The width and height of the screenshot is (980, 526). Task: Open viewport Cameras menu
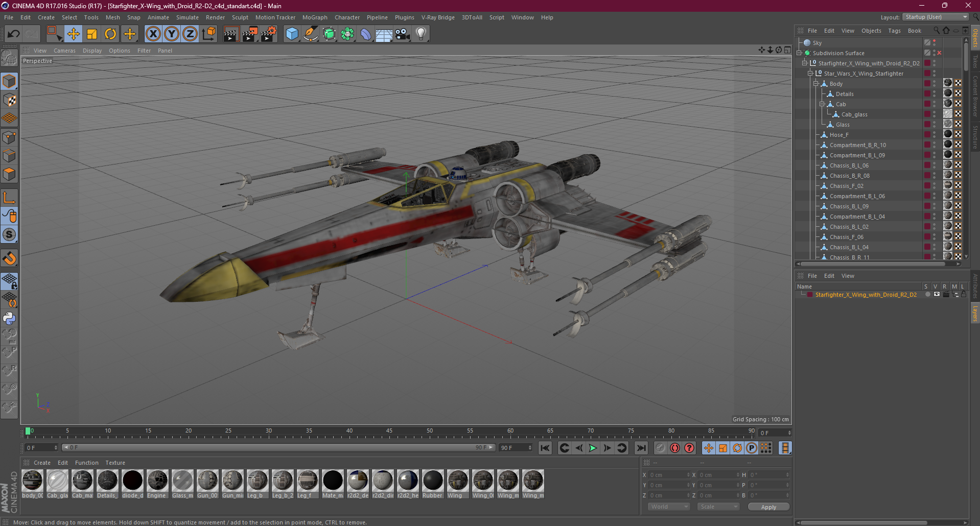click(x=64, y=51)
